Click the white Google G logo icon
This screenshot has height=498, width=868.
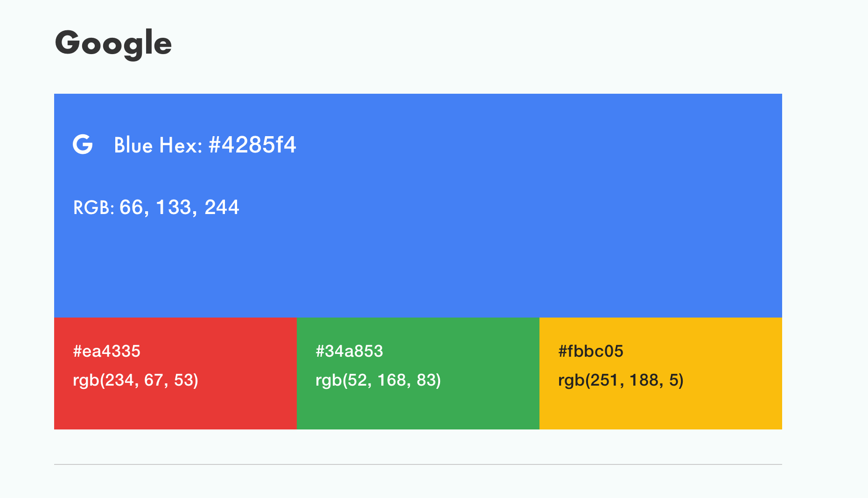coord(83,144)
